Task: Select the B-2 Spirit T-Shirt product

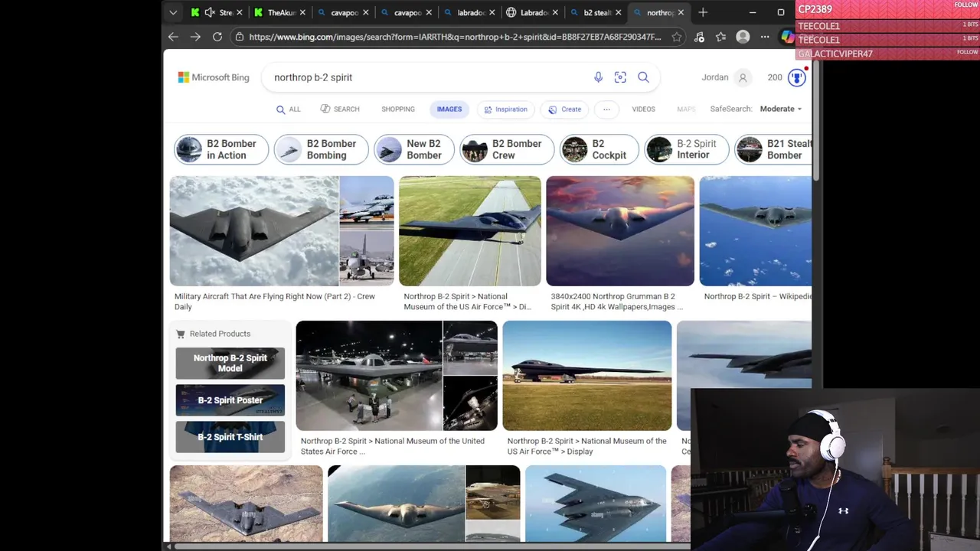Action: [230, 437]
